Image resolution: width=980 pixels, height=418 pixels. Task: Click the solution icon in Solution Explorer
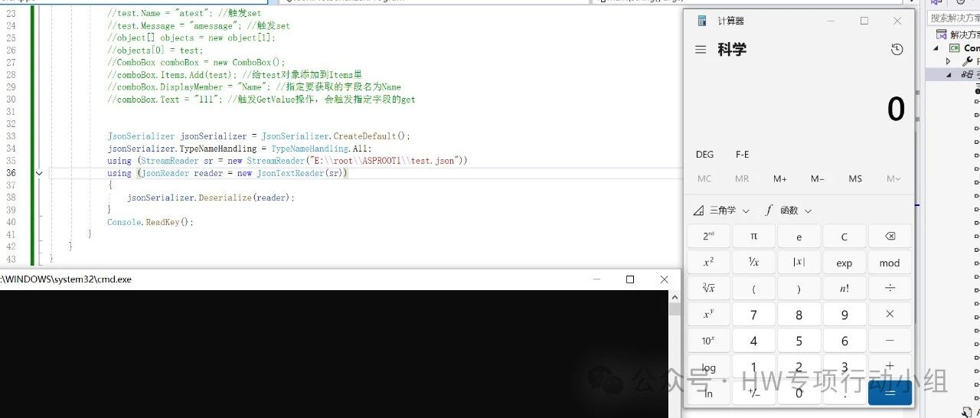click(942, 34)
